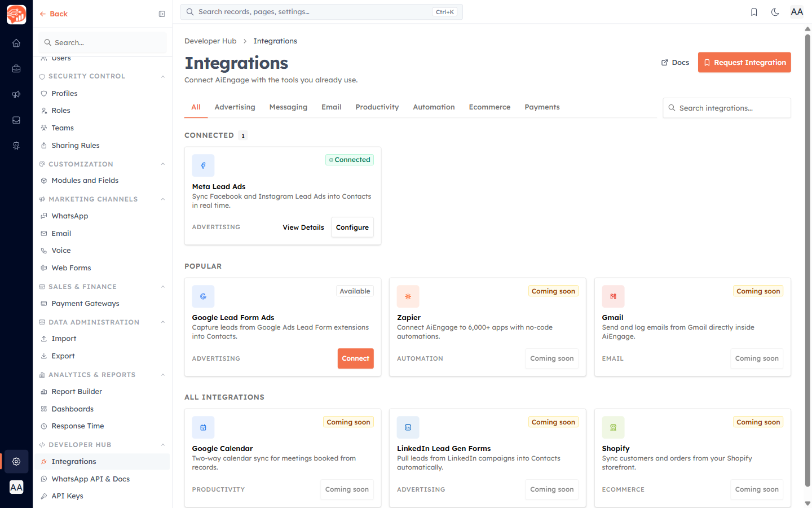Focus the Search integrations field

tap(727, 108)
